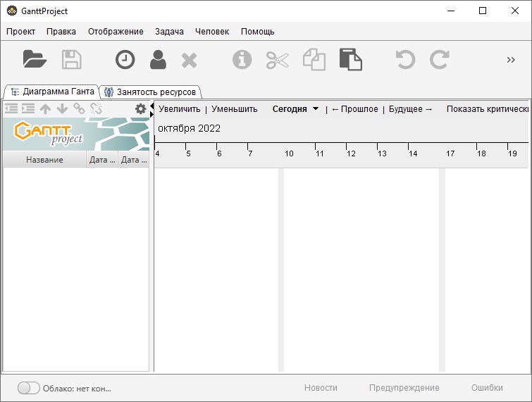Add a new resource via person icon
The height and width of the screenshot is (402, 532).
[158, 60]
